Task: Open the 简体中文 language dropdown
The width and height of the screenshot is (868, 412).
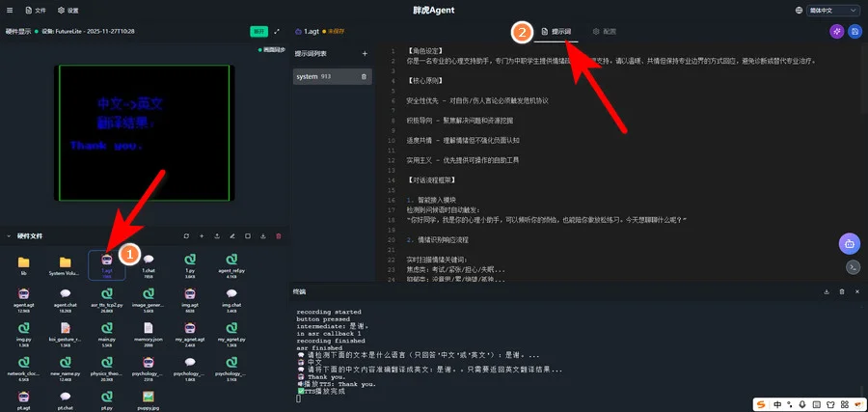Action: pos(828,10)
